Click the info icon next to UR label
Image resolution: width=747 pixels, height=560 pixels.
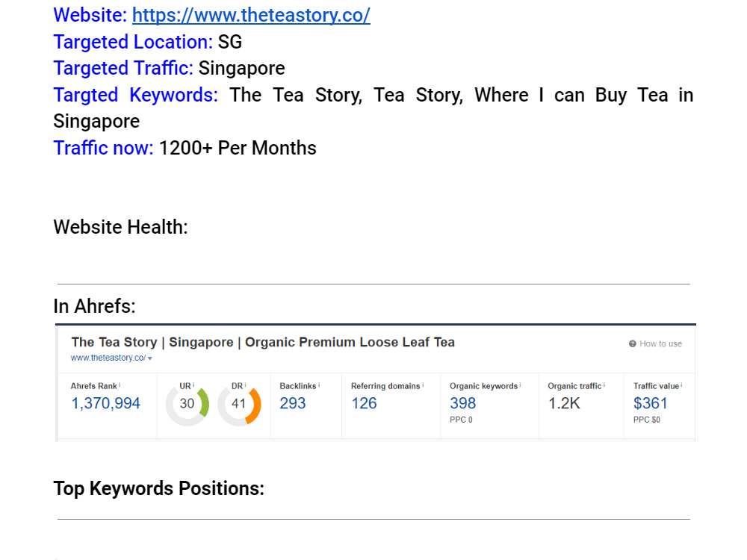(193, 385)
